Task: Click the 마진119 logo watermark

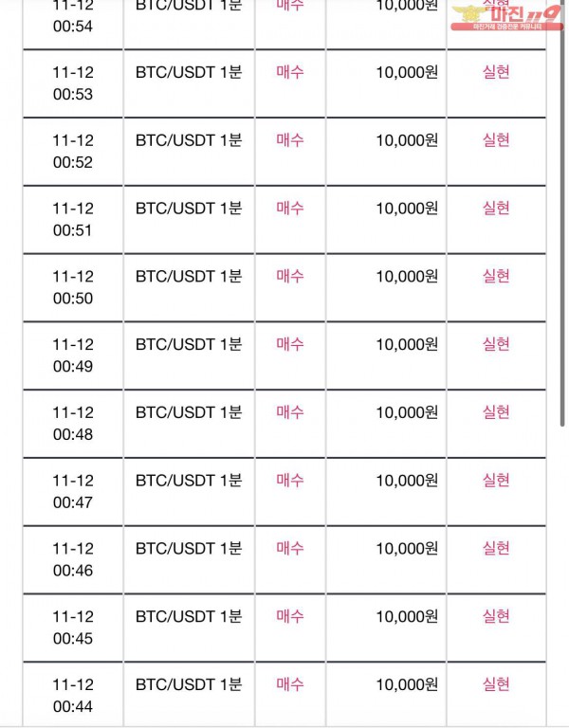Action: [x=506, y=18]
